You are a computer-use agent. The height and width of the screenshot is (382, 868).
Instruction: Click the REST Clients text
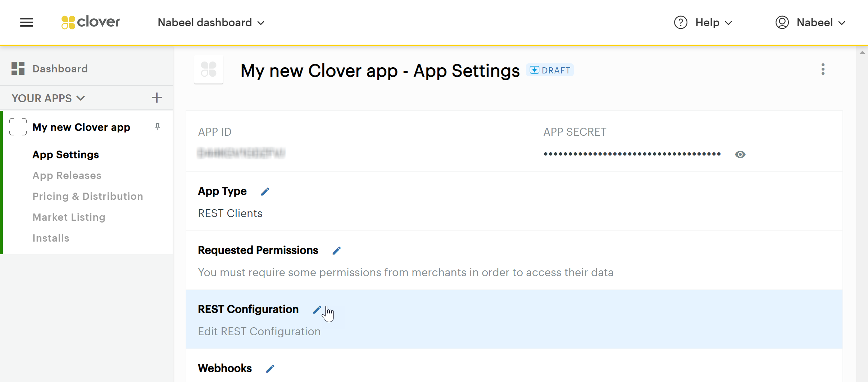coord(230,214)
